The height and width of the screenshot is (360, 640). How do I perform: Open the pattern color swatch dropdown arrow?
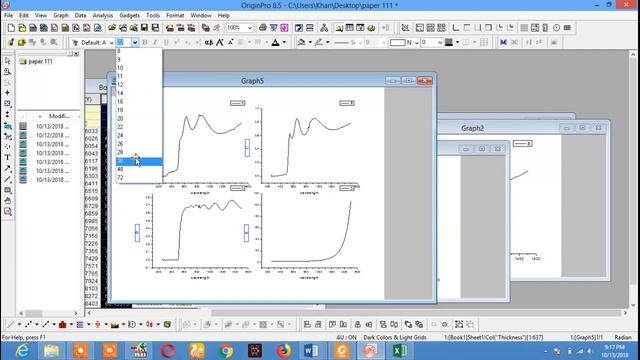pyautogui.click(x=457, y=42)
